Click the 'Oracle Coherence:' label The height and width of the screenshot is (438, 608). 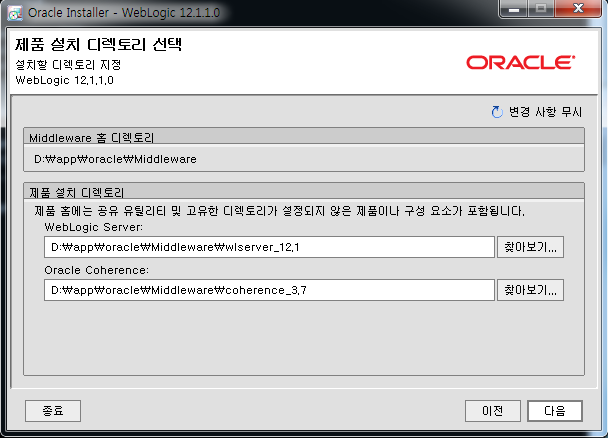pos(97,270)
